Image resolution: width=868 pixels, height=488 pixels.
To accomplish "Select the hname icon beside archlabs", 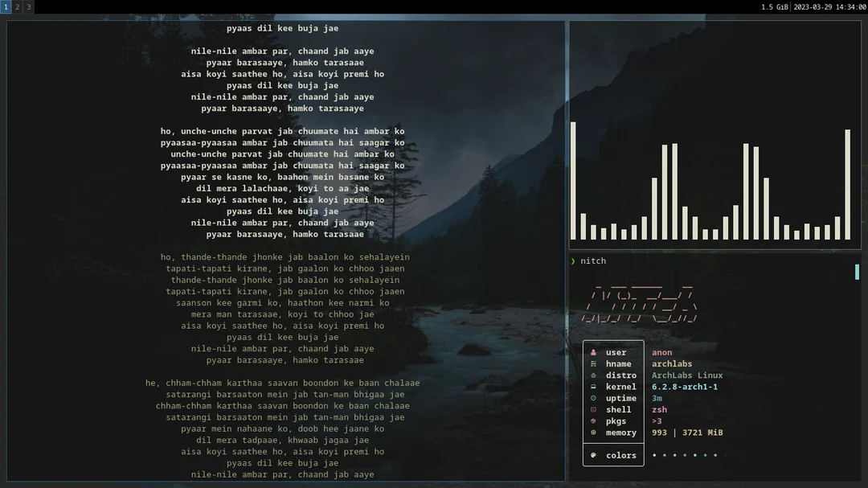I will coord(593,363).
